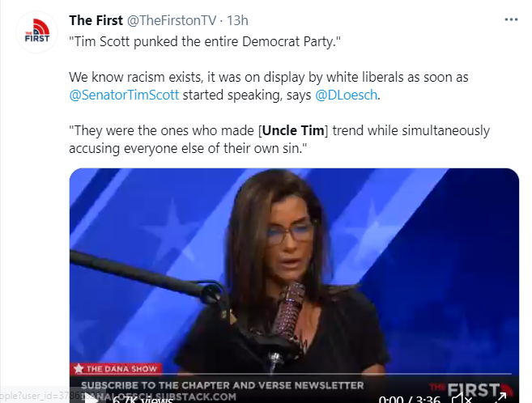The image size is (532, 403).
Task: Follow the @SenatorTimScott mention link
Action: (124, 95)
